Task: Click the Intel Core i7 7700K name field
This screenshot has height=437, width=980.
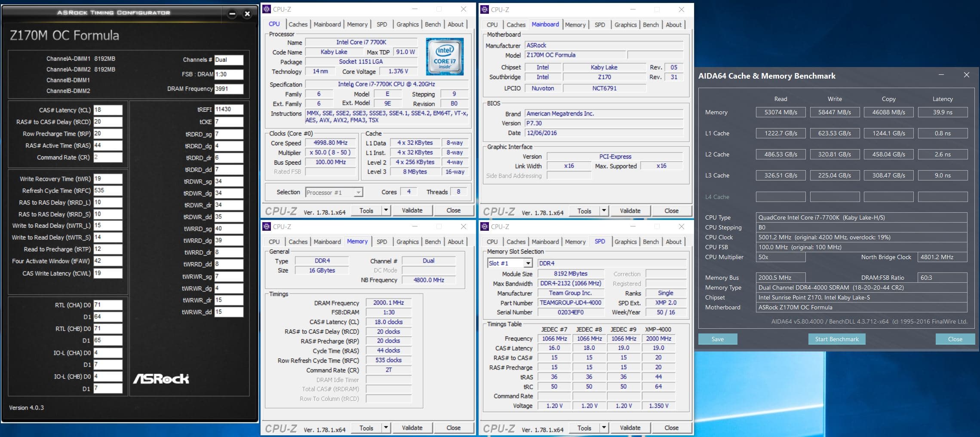Action: tap(361, 42)
